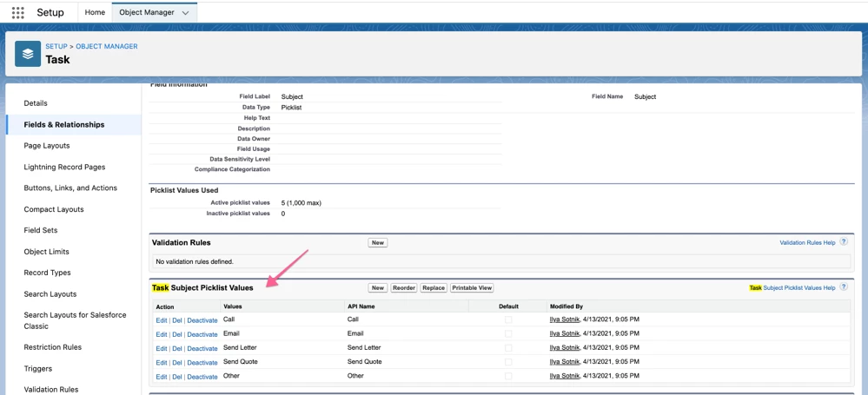The width and height of the screenshot is (868, 395).
Task: Click the Picklist data type value
Action: 291,108
